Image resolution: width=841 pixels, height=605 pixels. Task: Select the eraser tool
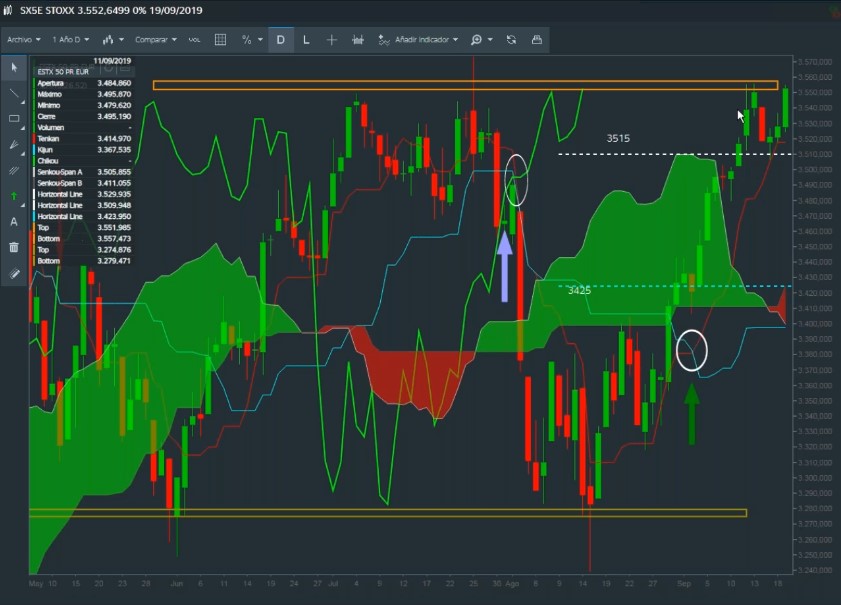(x=14, y=274)
